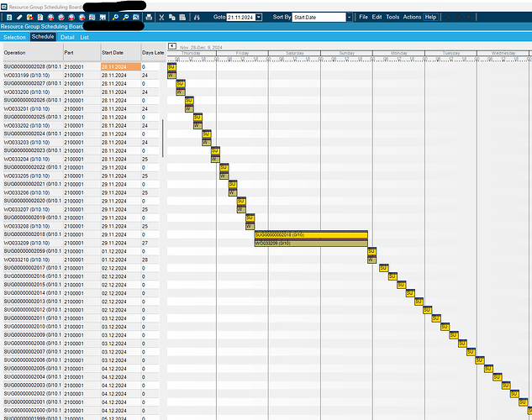The image size is (532, 420).
Task: Click the long WO033209 (0/10) Gantt bar
Action: pos(311,243)
